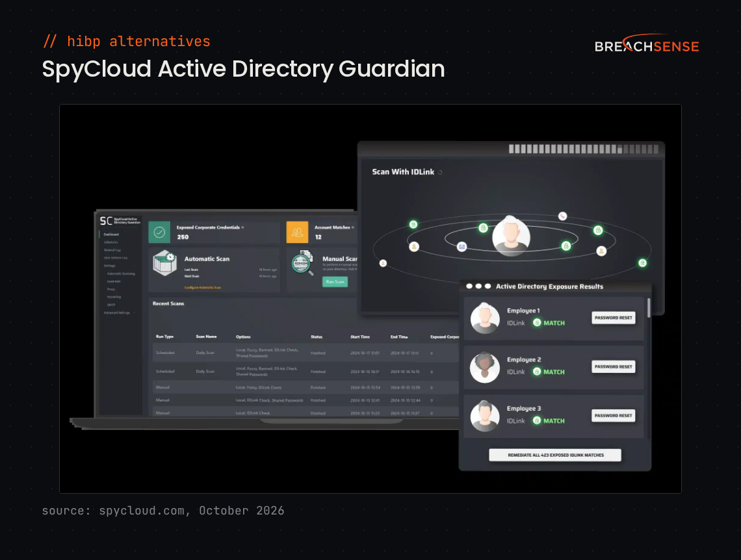Click the Account Matches value 12
Image resolution: width=741 pixels, height=560 pixels.
click(318, 237)
